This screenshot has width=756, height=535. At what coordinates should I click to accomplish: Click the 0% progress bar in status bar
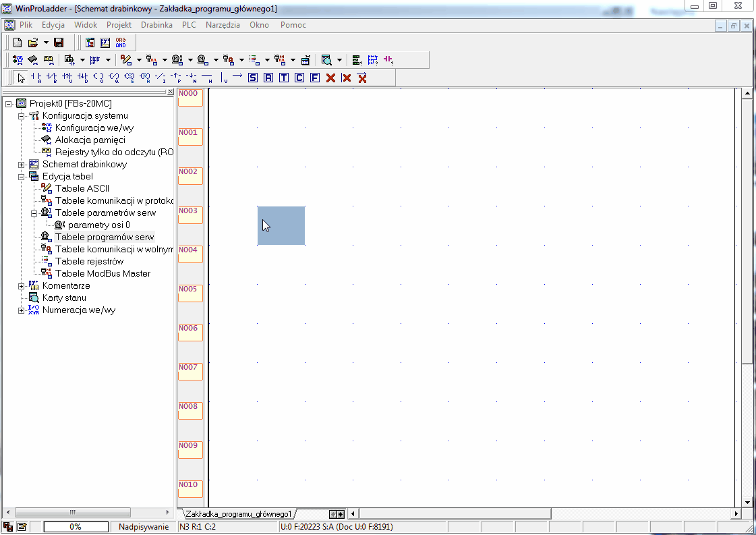tap(76, 527)
